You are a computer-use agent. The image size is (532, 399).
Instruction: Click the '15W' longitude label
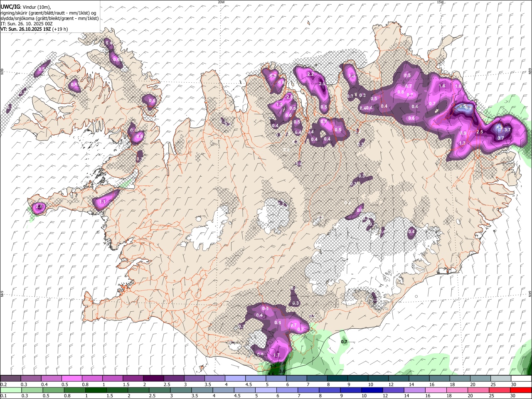click(441, 2)
